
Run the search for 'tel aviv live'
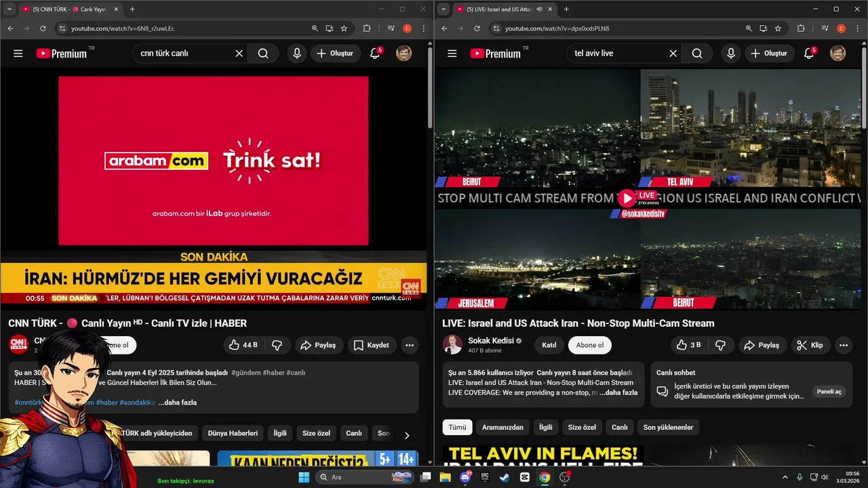pos(697,54)
